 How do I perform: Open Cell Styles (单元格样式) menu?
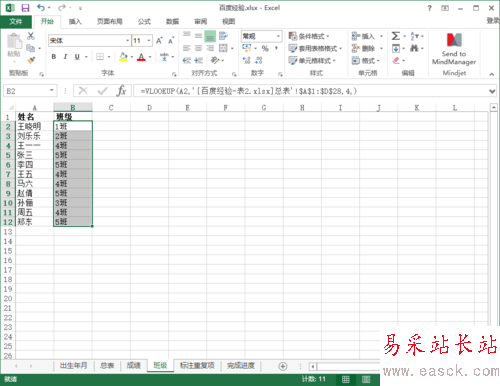312,61
